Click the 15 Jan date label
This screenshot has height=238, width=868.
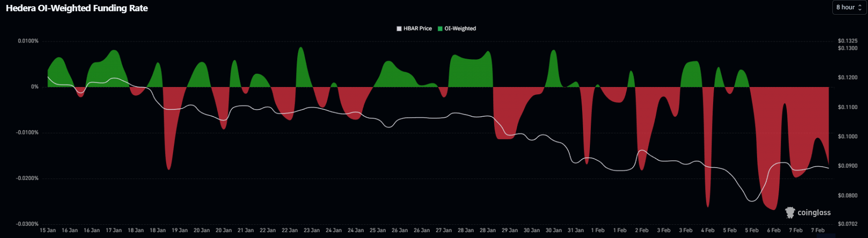(48, 230)
